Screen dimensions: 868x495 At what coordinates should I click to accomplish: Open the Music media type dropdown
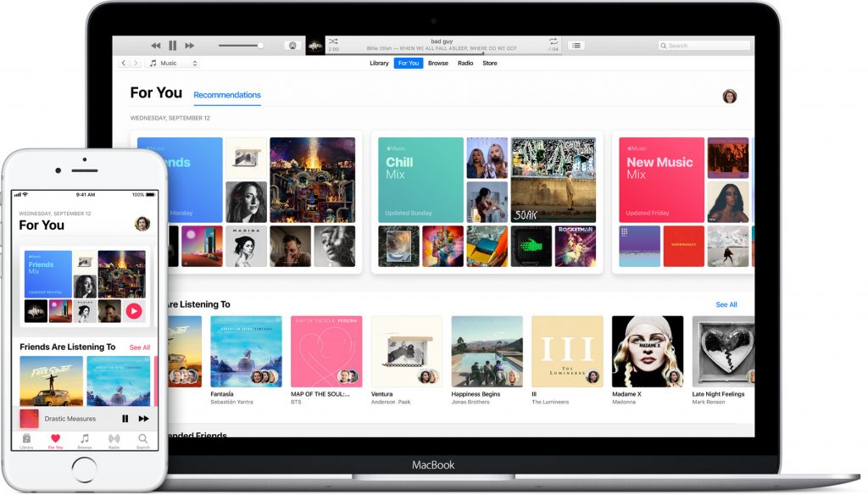(173, 63)
